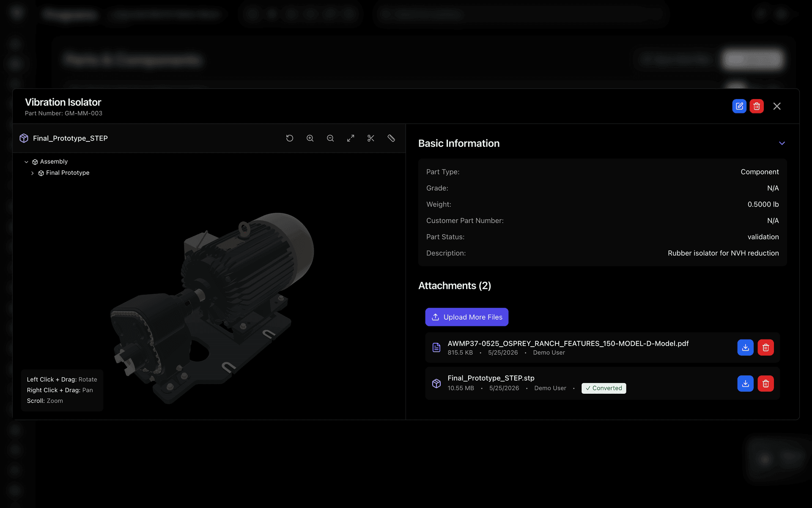Zoom in on the 3D model

(x=310, y=138)
